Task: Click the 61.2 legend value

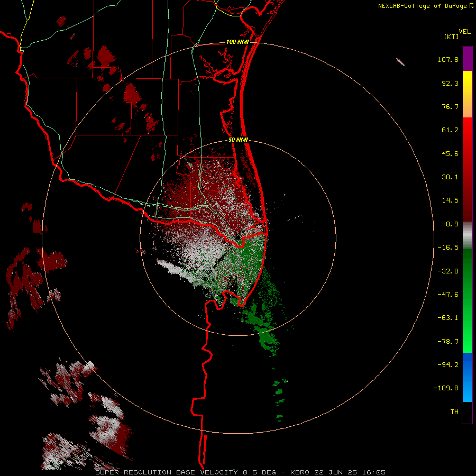Action: 450,130
